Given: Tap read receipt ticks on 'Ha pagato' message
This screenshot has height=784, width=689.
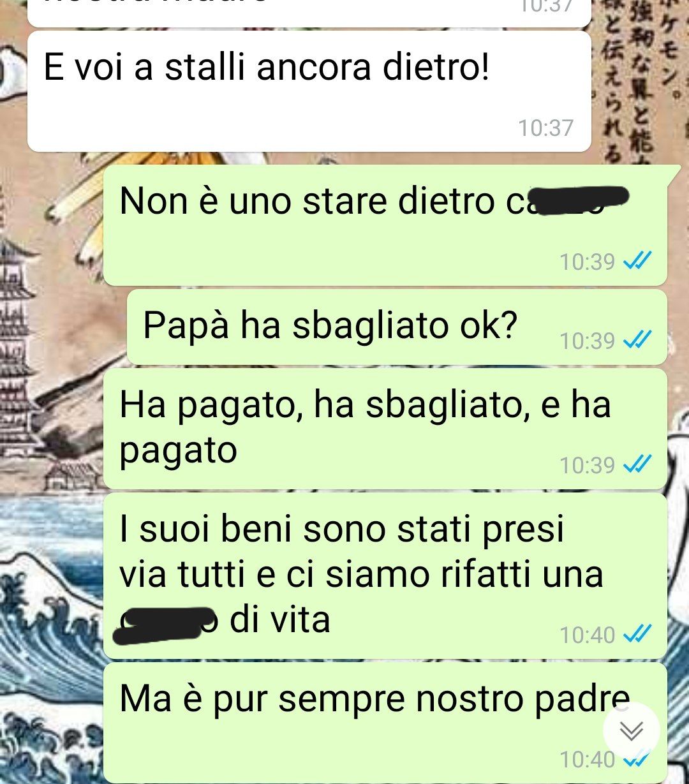Looking at the screenshot, I should [637, 465].
